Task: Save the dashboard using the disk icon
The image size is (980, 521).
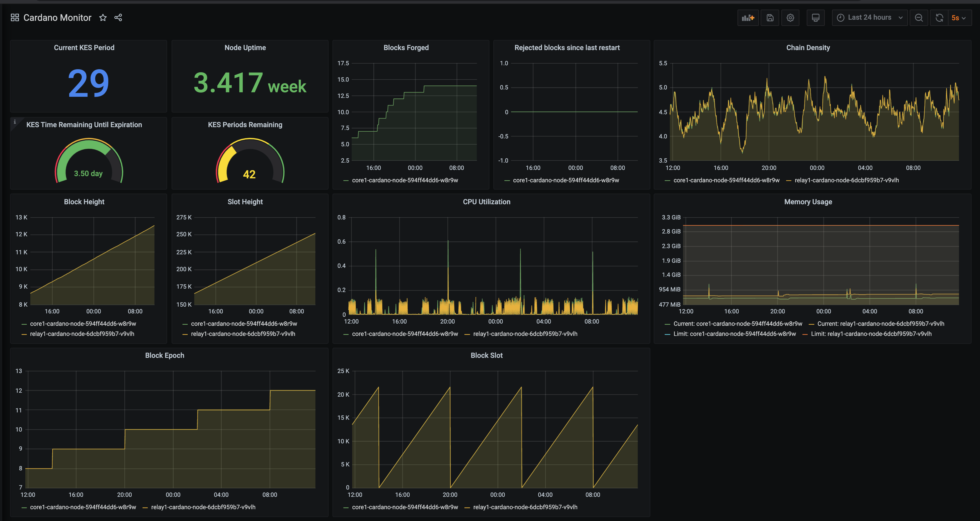Action: click(770, 18)
